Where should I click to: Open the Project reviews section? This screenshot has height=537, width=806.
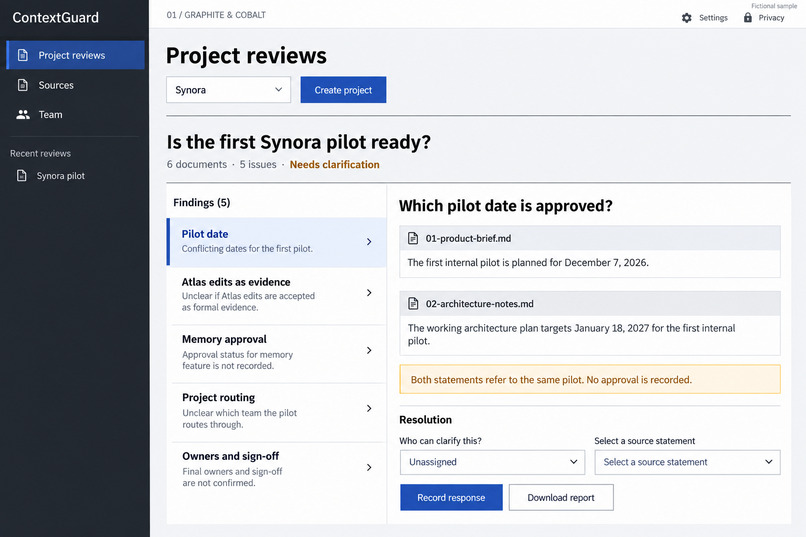pyautogui.click(x=76, y=55)
